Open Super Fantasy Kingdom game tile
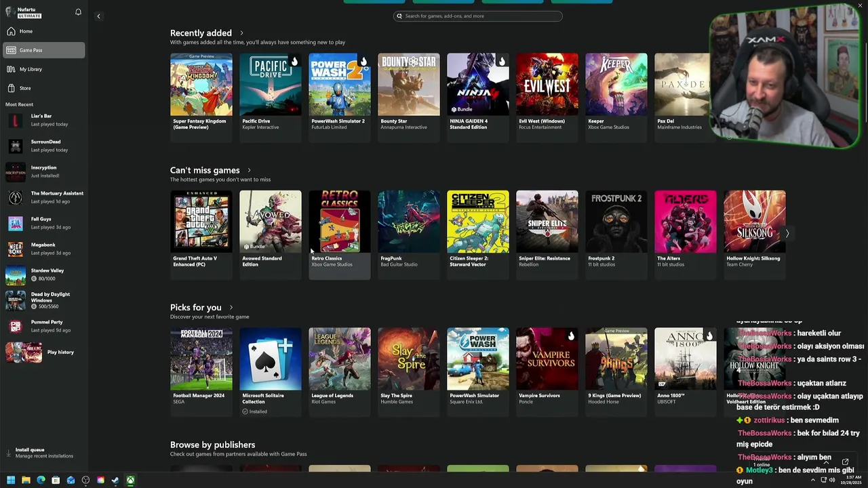This screenshot has height=488, width=868. [x=201, y=98]
